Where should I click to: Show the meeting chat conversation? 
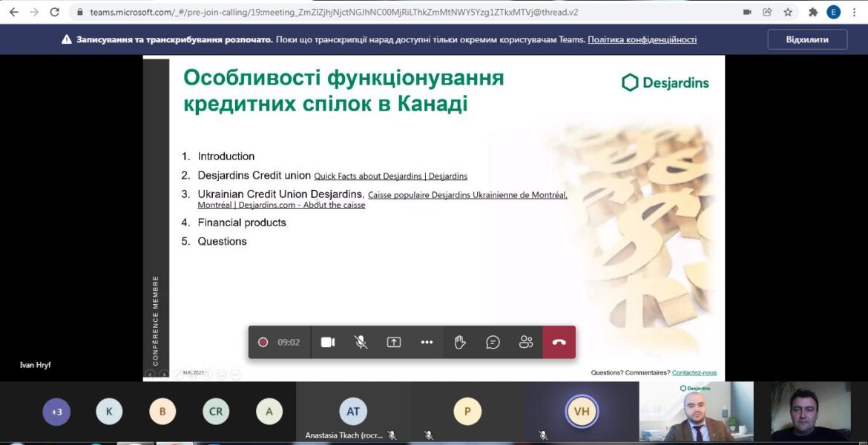[493, 342]
